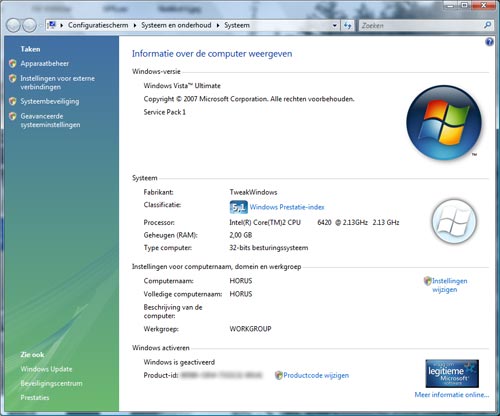Click the TweakWindows Fabrikant value
The width and height of the screenshot is (500, 416).
[253, 192]
